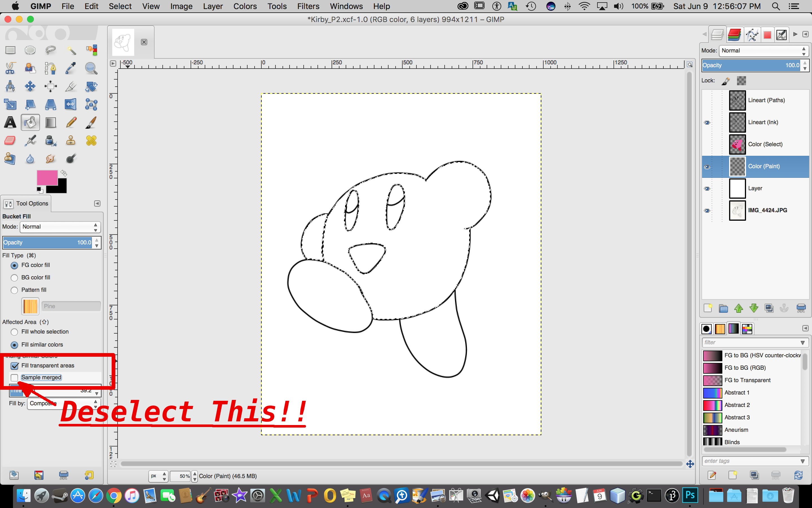The image size is (812, 508).
Task: Lower layer with green down arrow
Action: coord(754,308)
